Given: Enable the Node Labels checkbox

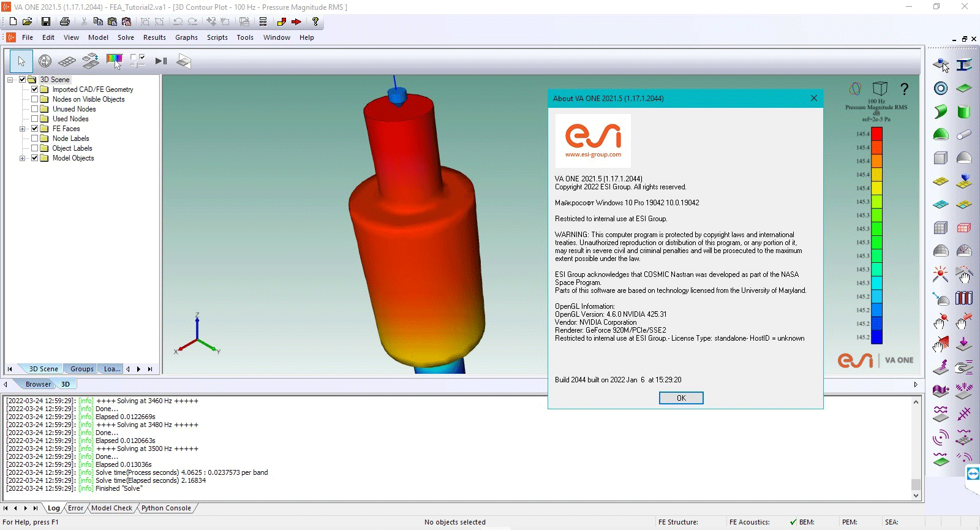Looking at the screenshot, I should (x=35, y=138).
